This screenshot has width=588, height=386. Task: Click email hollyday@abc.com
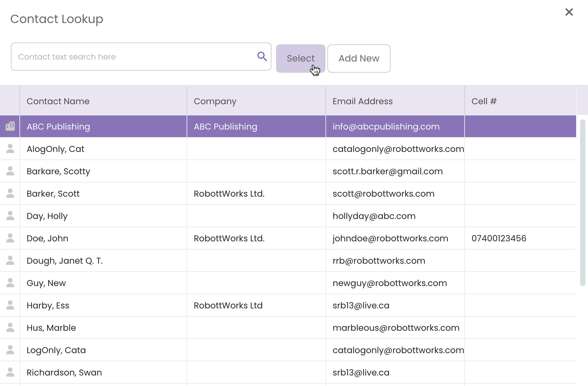(x=374, y=216)
